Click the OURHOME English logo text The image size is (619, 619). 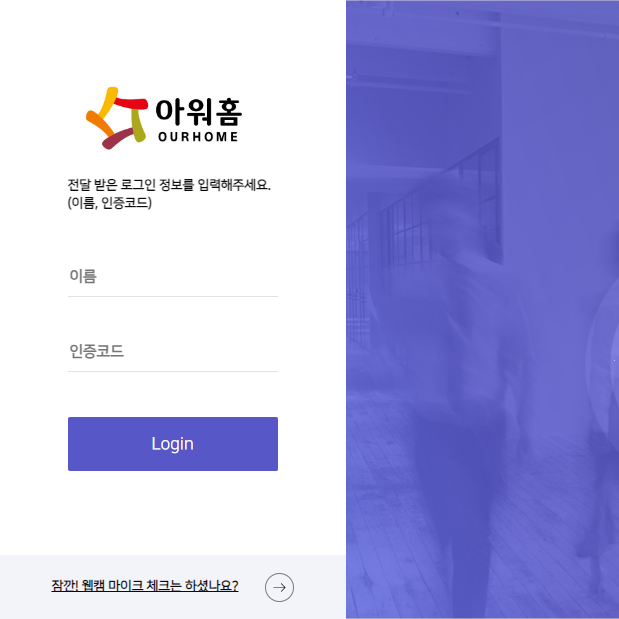(198, 137)
